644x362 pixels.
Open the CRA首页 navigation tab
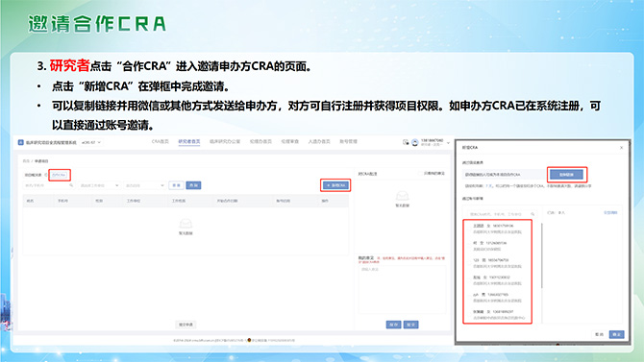click(161, 141)
